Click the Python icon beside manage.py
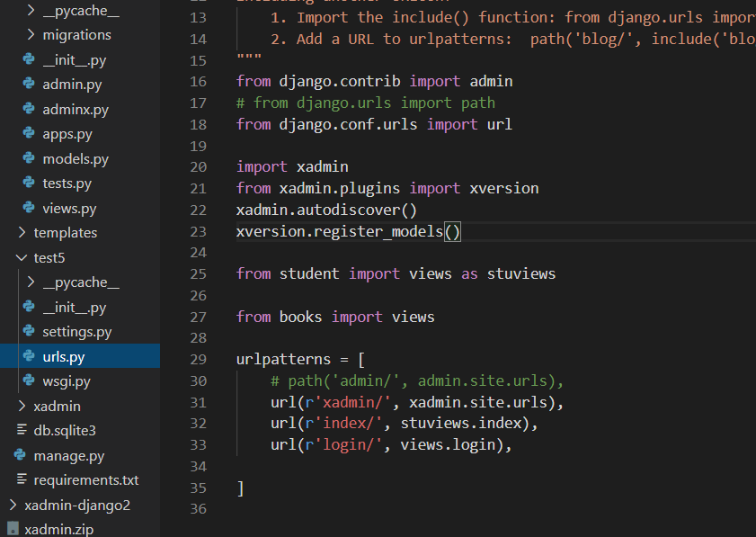Image resolution: width=756 pixels, height=537 pixels. coord(20,455)
